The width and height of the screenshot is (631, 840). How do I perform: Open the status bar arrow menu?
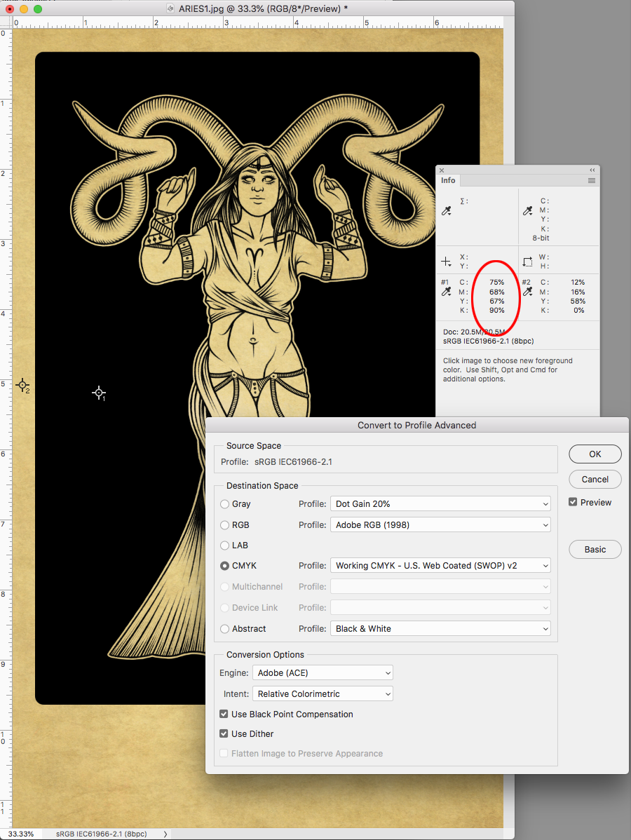tap(165, 834)
